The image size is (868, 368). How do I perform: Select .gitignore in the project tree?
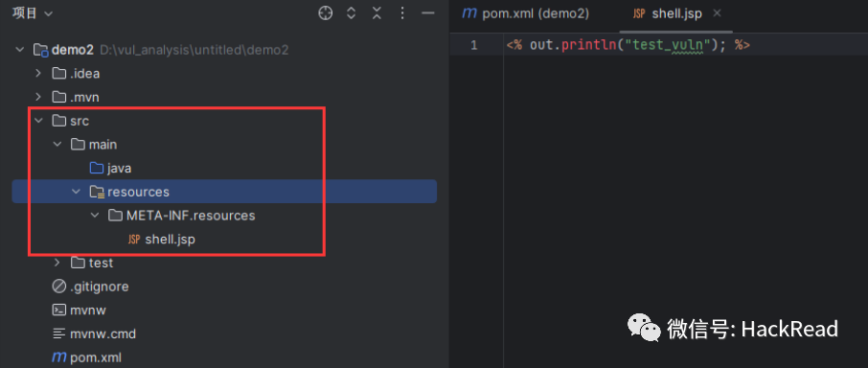[100, 287]
